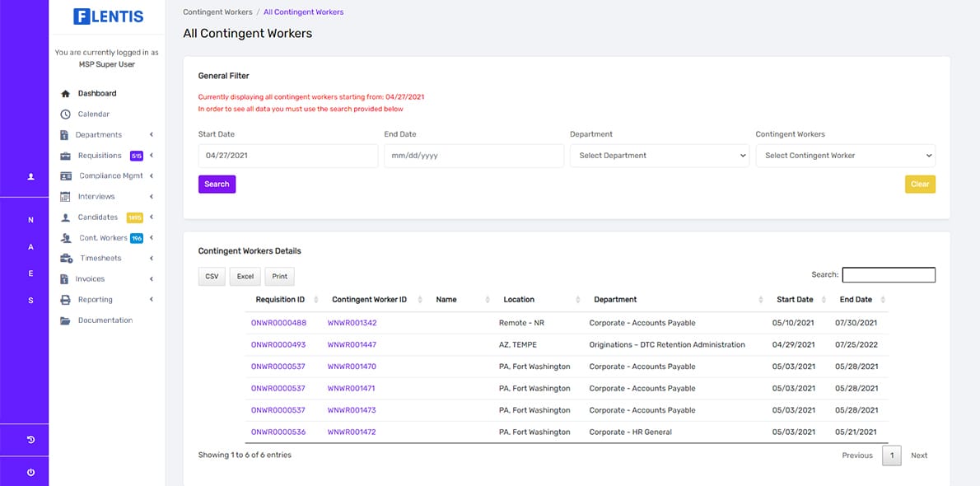Sort by End Date column arrows
The image size is (980, 486).
point(883,300)
